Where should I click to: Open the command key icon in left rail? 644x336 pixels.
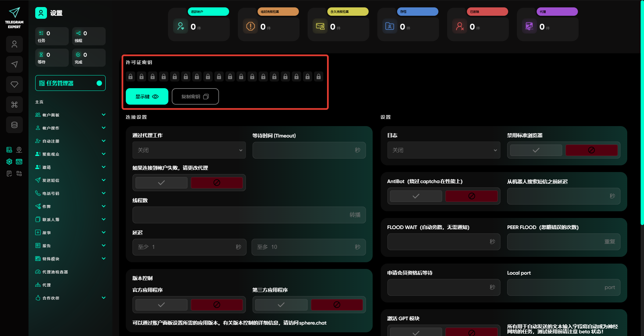coord(14,105)
